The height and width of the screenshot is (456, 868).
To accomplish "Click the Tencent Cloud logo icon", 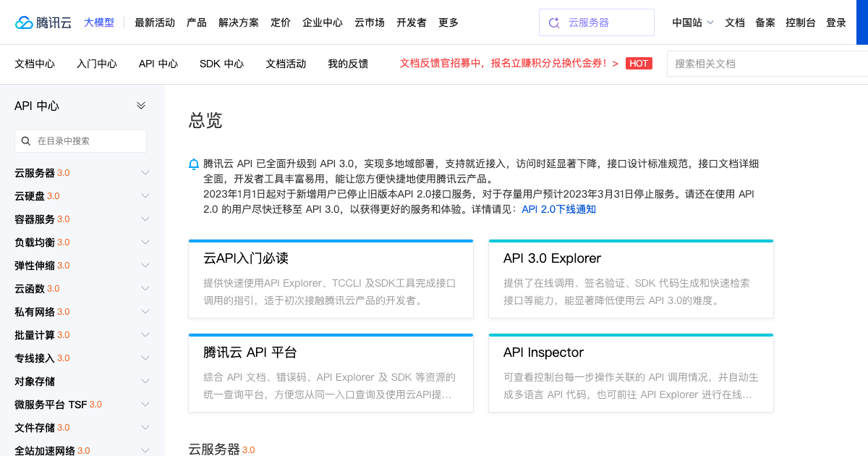I will (23, 22).
